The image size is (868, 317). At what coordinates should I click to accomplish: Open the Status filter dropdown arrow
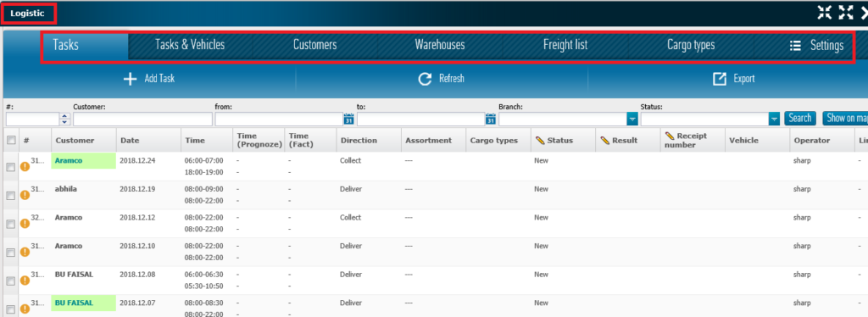(x=774, y=119)
